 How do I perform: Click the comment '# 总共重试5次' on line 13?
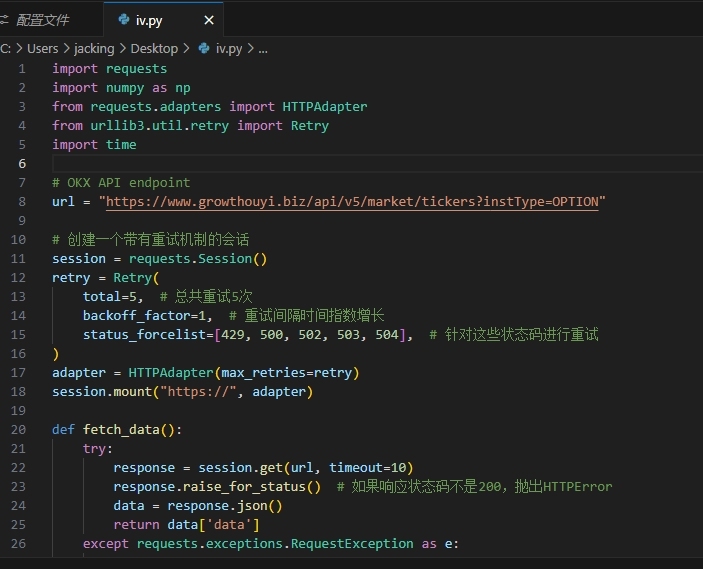tap(206, 296)
